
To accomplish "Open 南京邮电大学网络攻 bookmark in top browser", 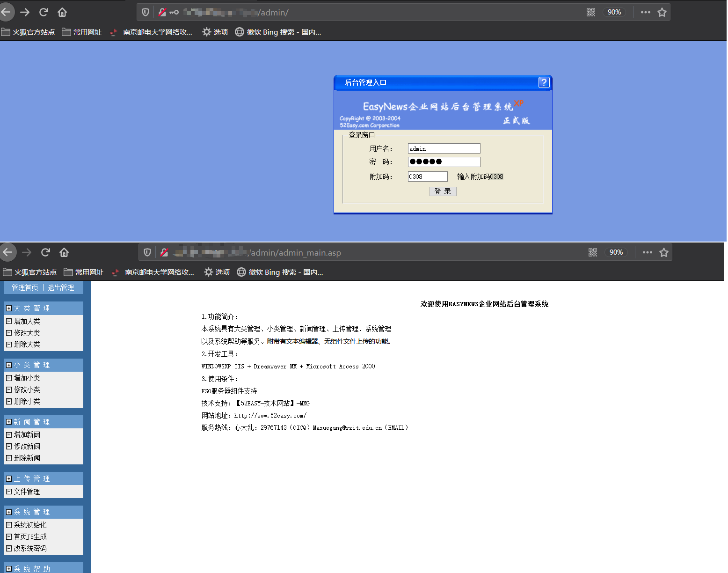I will point(151,32).
